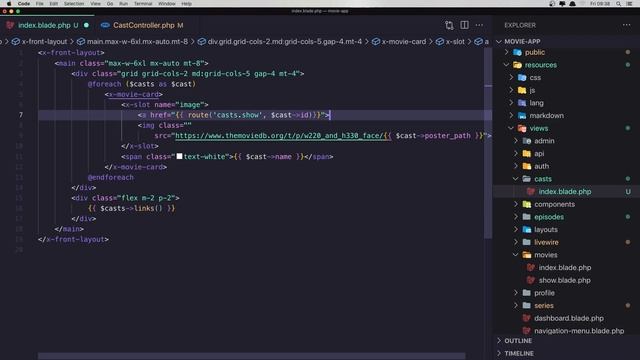
Task: Open movies index.blade.php file
Action: [564, 267]
